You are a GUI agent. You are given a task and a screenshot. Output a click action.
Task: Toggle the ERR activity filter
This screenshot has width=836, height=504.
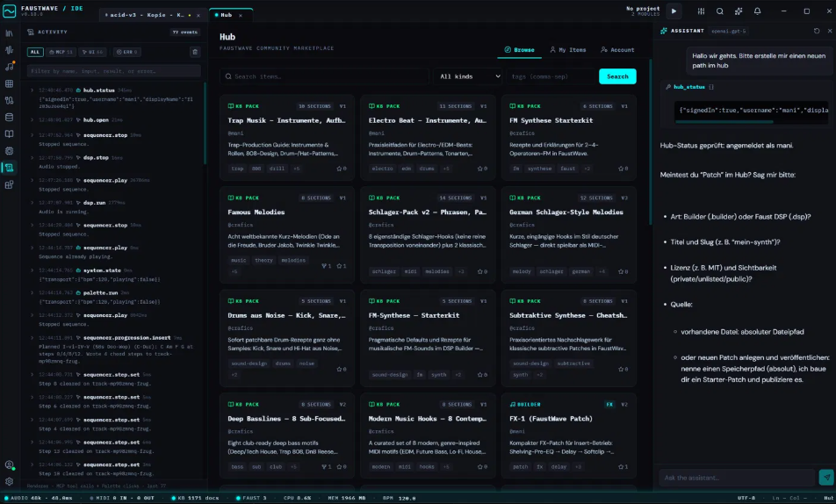[x=126, y=52]
